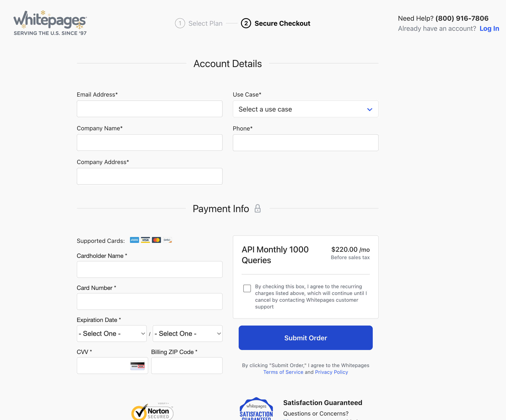The height and width of the screenshot is (420, 506).
Task: Open the Select a use case dropdown
Action: (x=305, y=109)
